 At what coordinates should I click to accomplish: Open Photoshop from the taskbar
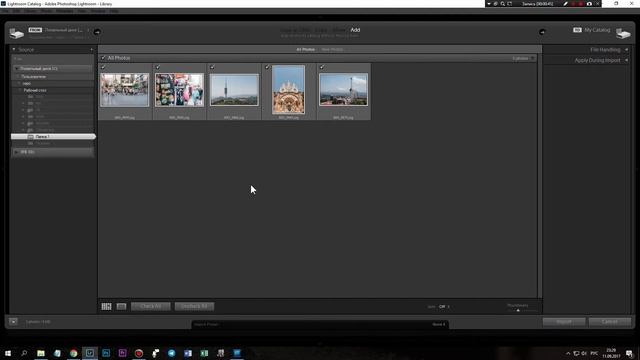(x=106, y=353)
